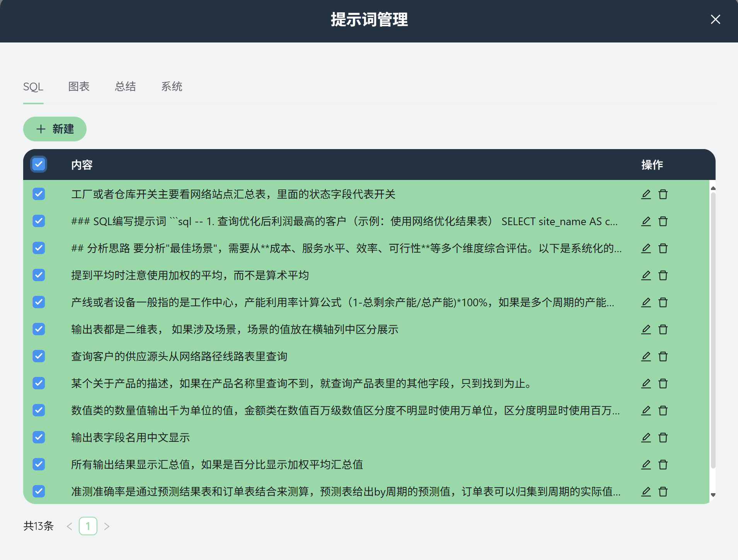Switch to the 图表 tab
The width and height of the screenshot is (738, 560).
79,87
